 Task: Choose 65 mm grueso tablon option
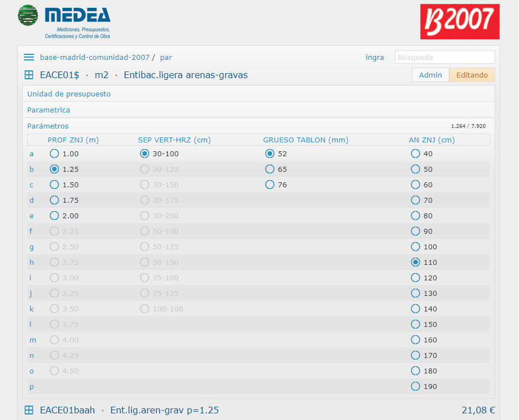[270, 169]
